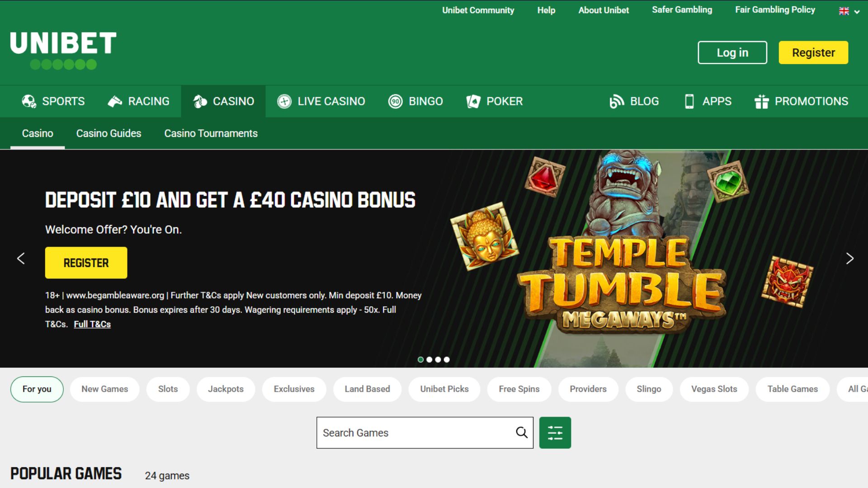This screenshot has width=868, height=488.
Task: Switch to Casino Guides tab
Action: [108, 133]
